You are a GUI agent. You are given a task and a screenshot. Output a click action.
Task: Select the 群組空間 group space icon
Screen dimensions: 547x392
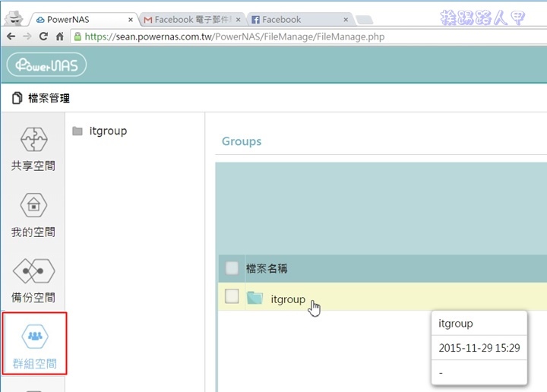pyautogui.click(x=33, y=337)
